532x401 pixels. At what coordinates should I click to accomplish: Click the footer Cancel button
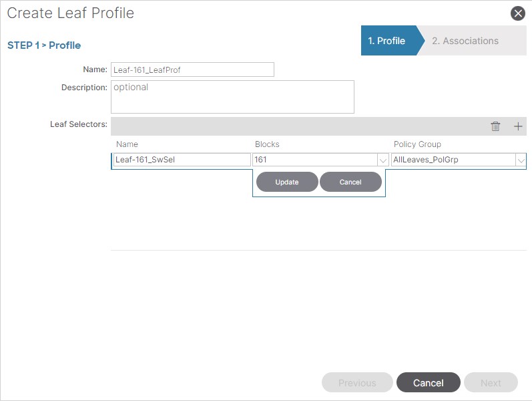coord(428,383)
